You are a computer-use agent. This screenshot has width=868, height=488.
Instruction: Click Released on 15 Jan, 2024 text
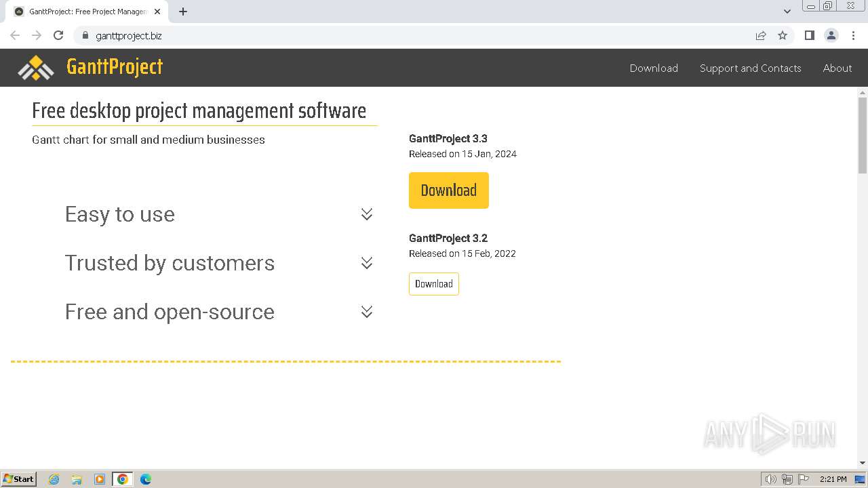[462, 154]
